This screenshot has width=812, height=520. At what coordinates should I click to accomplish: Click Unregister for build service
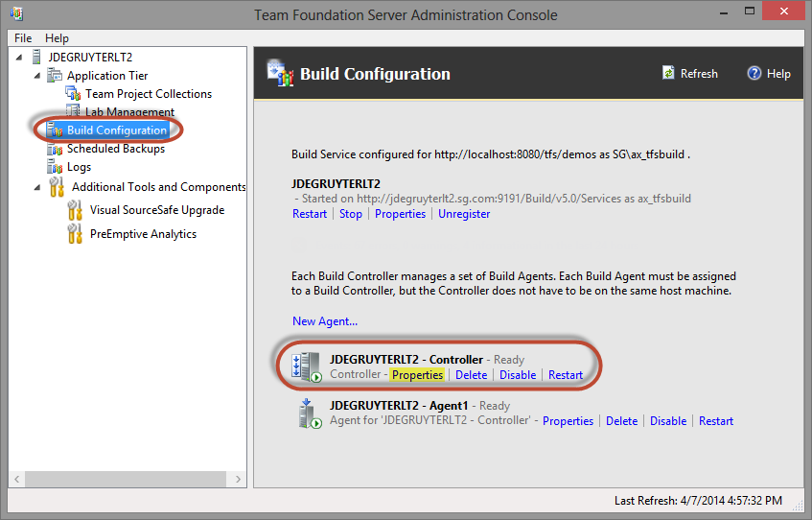pos(464,214)
